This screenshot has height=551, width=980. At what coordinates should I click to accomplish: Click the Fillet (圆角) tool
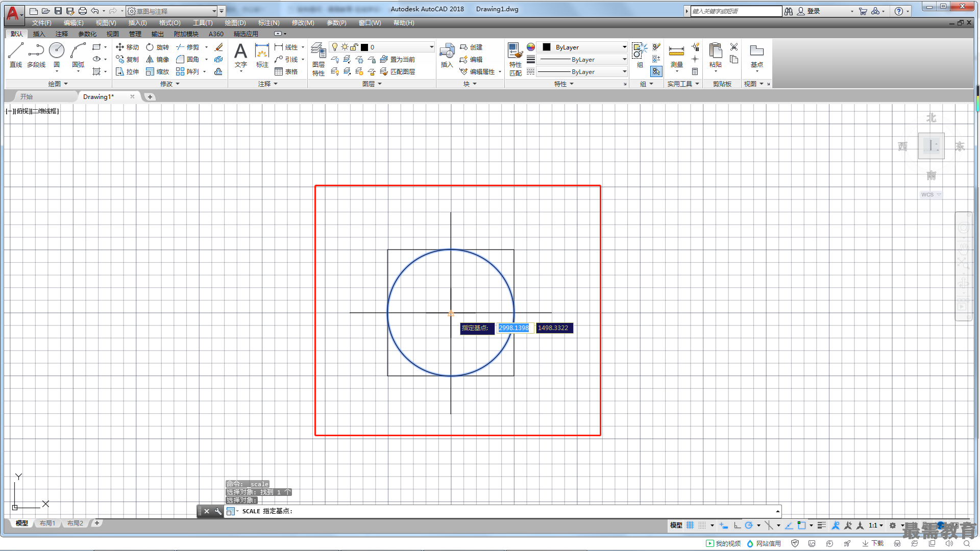[x=187, y=59]
